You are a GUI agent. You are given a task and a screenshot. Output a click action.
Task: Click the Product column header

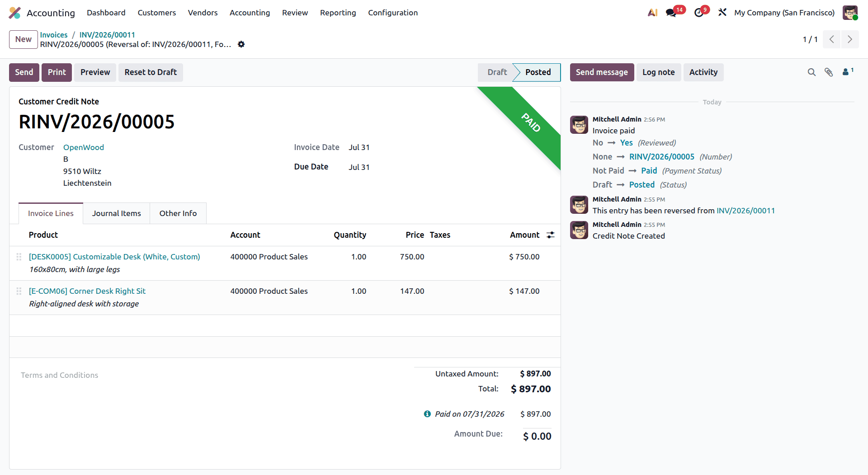coord(43,235)
